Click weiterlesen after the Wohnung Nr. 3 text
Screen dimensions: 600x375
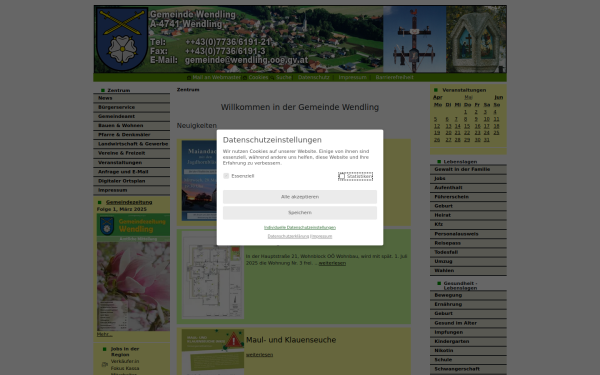332,264
